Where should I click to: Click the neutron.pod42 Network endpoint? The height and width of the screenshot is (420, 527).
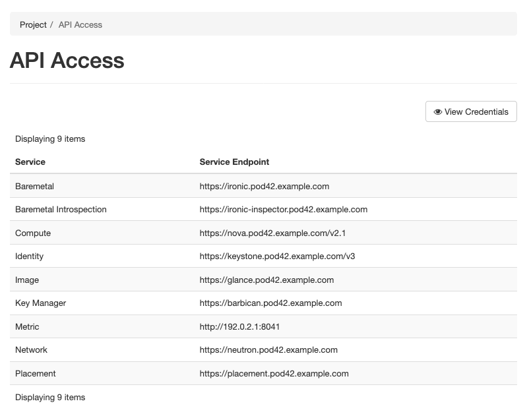click(x=268, y=349)
